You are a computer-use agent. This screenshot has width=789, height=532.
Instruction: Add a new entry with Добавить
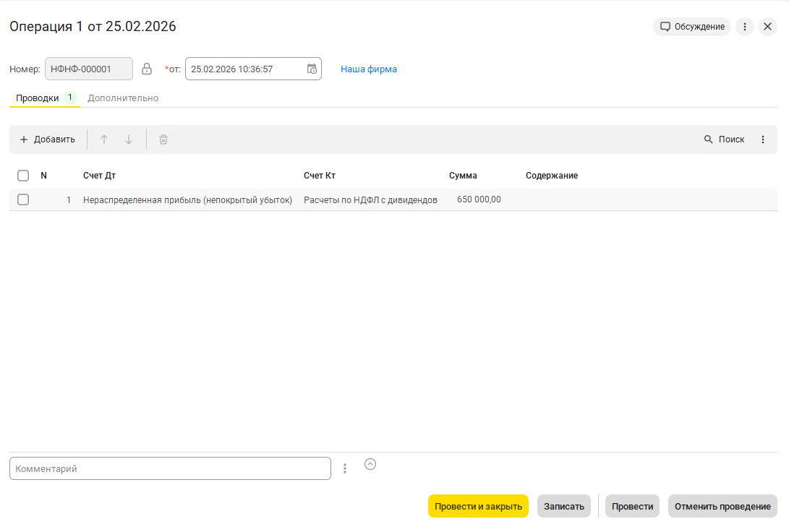[x=47, y=140]
